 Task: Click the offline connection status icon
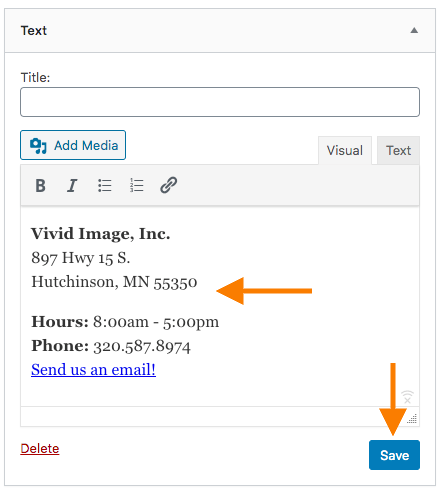(407, 397)
